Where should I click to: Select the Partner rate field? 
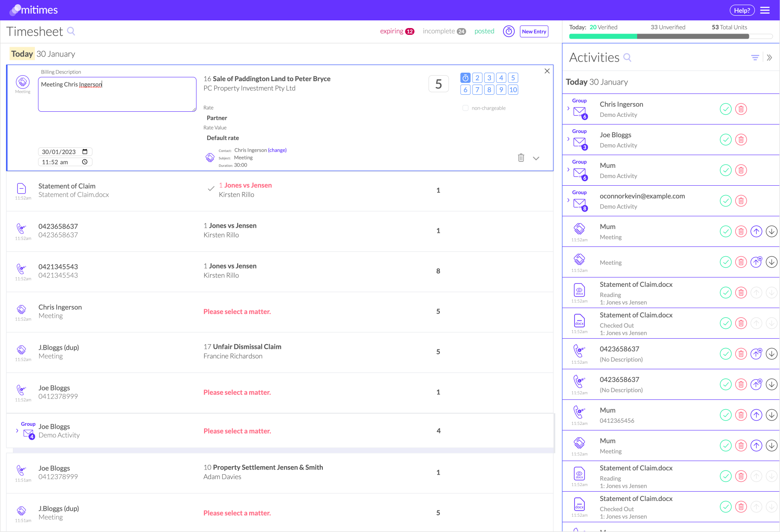217,118
